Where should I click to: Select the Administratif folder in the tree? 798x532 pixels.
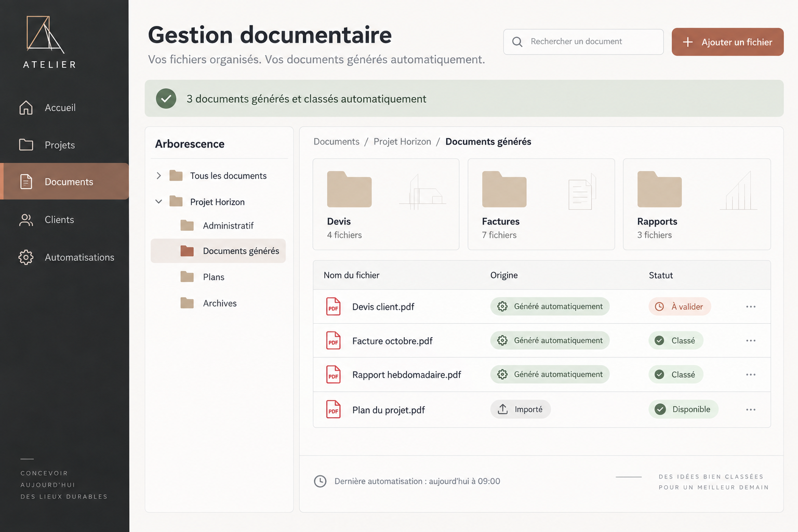pos(218,225)
